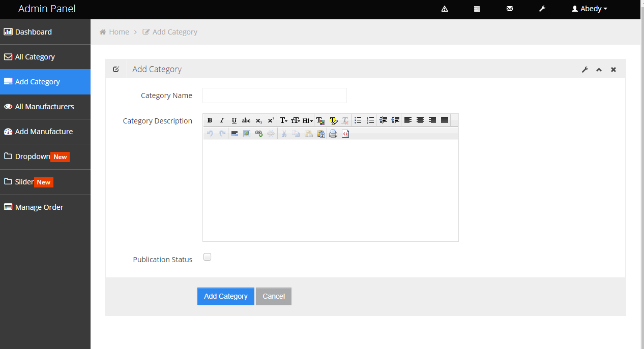Click the Admin Panel brand title
This screenshot has height=349, width=644.
click(x=47, y=9)
